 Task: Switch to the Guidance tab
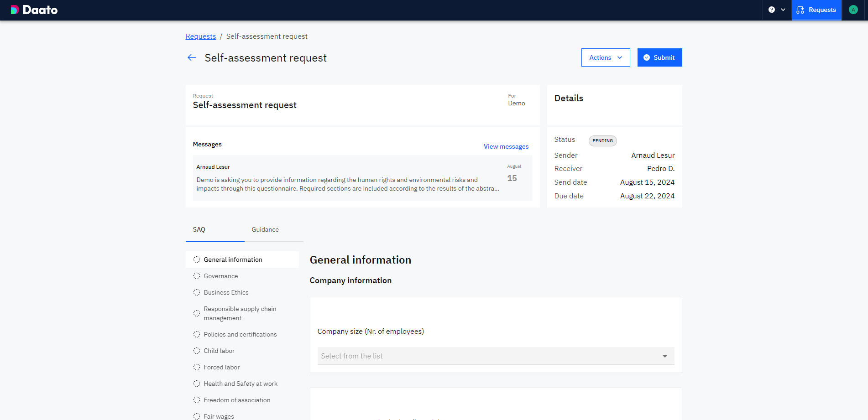click(265, 229)
